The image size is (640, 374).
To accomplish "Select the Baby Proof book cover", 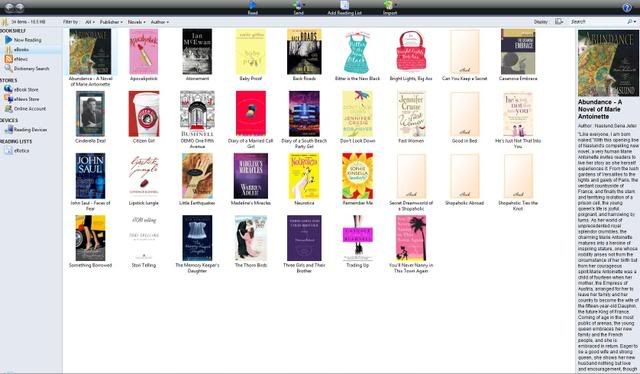I will pos(251,51).
